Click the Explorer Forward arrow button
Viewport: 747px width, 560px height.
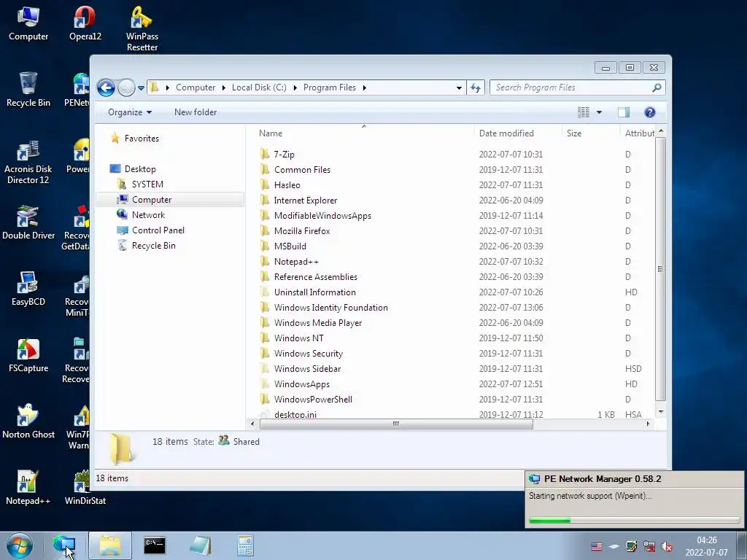pos(126,87)
